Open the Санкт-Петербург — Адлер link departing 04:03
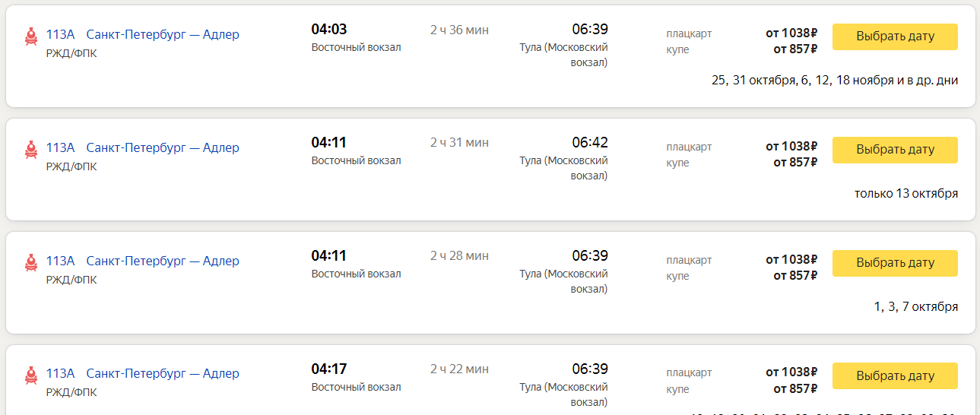This screenshot has height=415, width=980. pyautogui.click(x=163, y=34)
